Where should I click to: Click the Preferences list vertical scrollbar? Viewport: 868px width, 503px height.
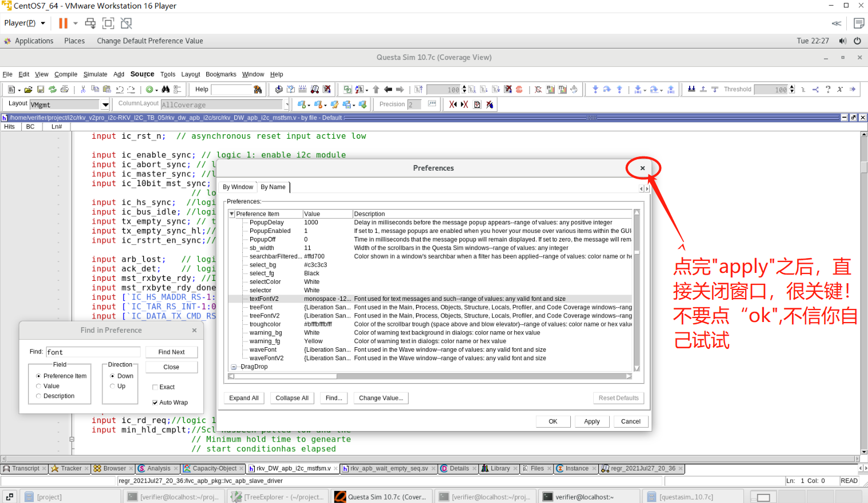click(637, 291)
